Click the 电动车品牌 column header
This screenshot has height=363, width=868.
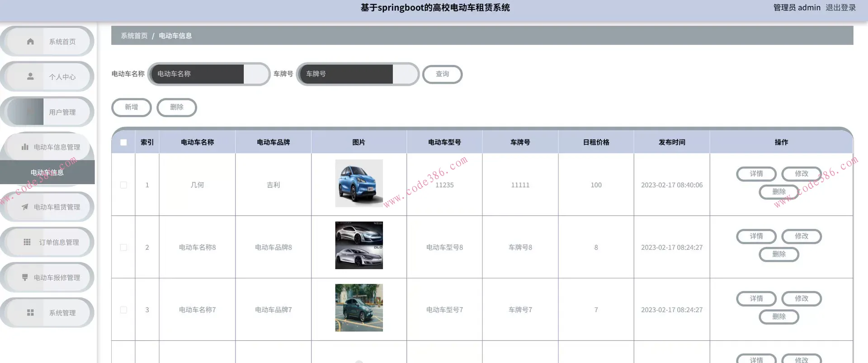(x=273, y=142)
